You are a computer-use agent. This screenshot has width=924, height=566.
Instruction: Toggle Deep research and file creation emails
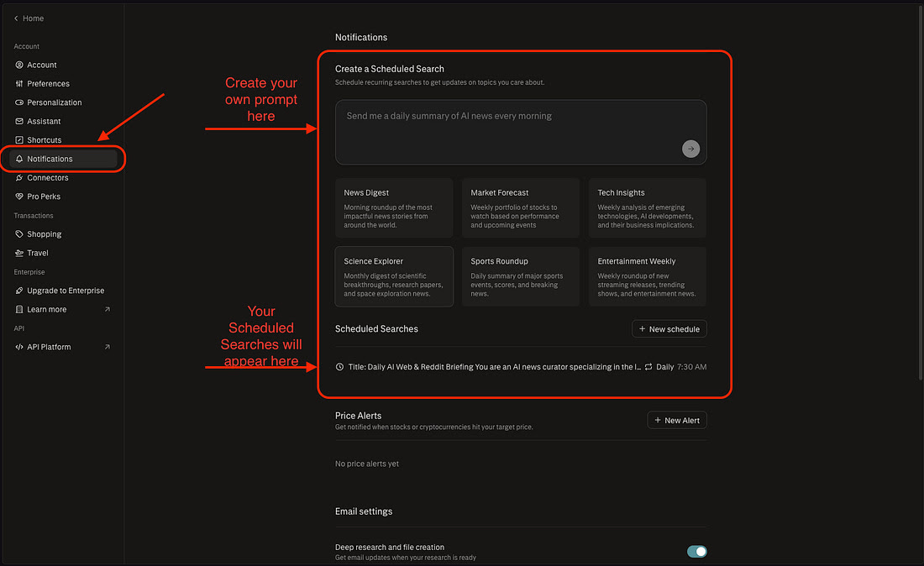[696, 552]
